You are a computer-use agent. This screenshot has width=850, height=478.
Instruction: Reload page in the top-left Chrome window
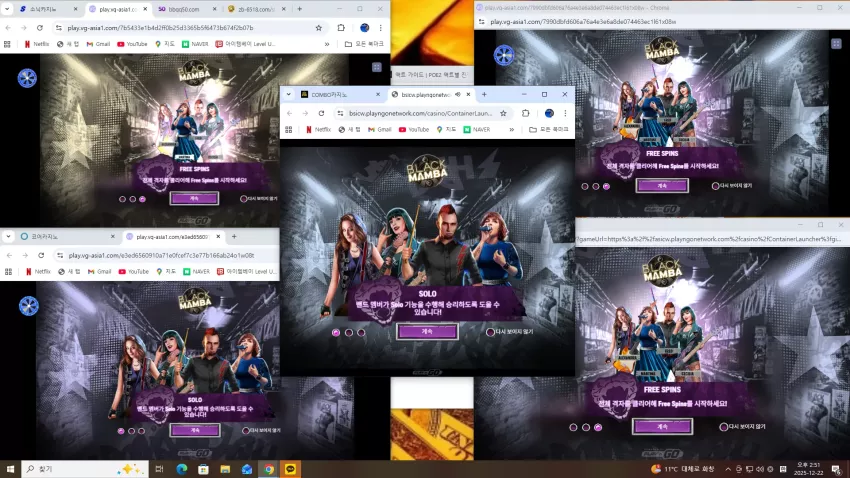click(x=40, y=28)
